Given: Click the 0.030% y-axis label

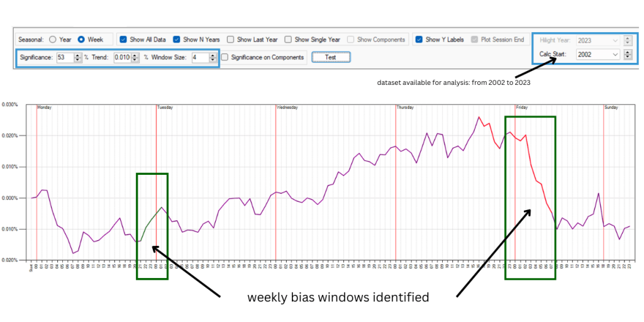Looking at the screenshot, I should (10, 104).
